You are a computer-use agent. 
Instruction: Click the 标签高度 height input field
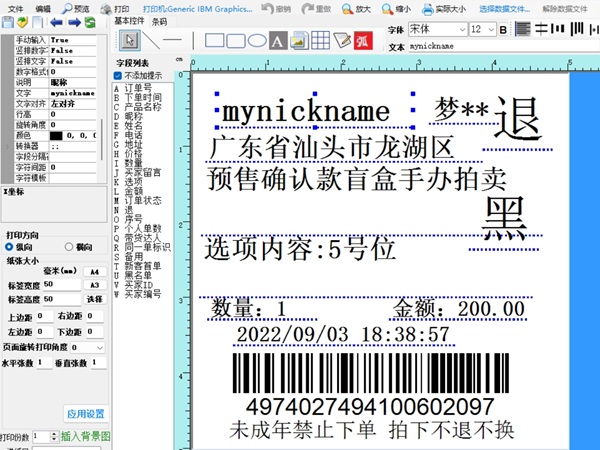coord(62,299)
